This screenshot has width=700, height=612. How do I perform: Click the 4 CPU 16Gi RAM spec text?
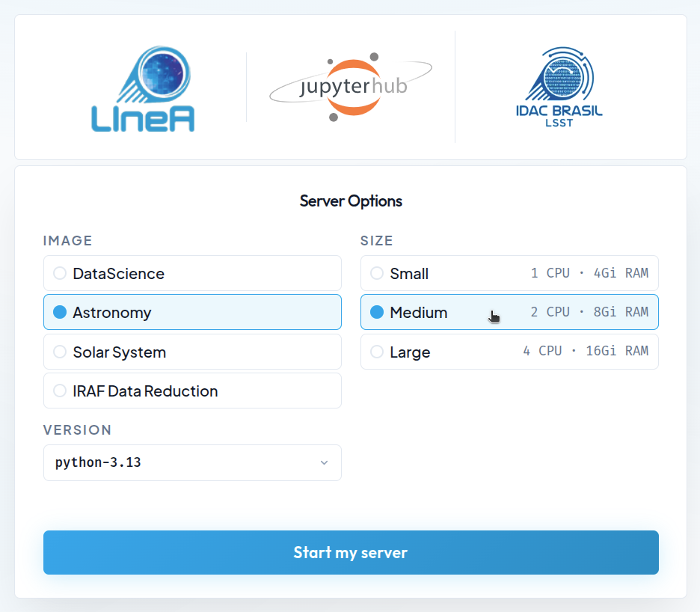(x=586, y=351)
